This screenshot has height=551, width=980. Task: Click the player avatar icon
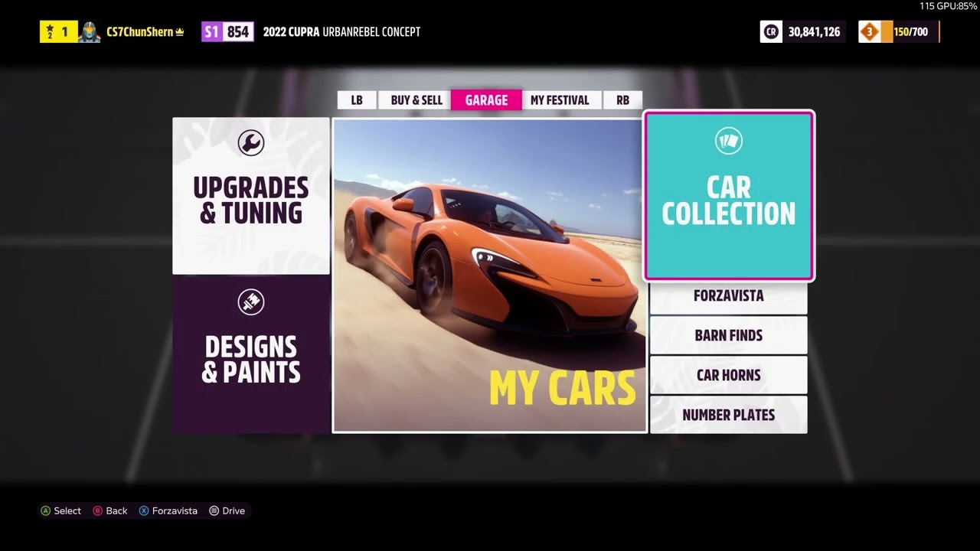pos(89,32)
